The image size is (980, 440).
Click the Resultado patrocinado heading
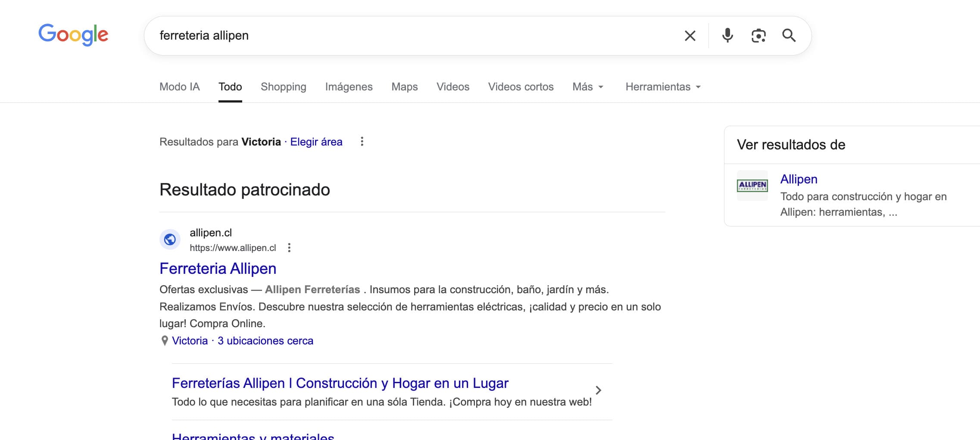245,189
